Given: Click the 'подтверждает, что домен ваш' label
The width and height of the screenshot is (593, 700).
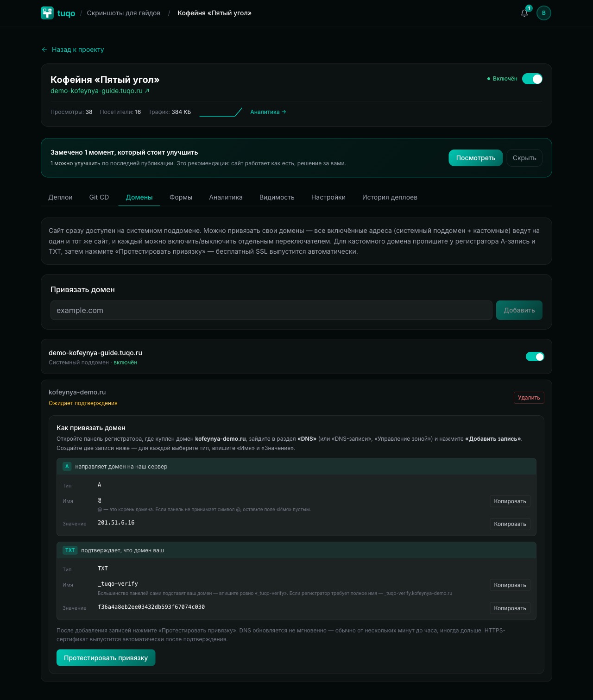Looking at the screenshot, I should 122,550.
